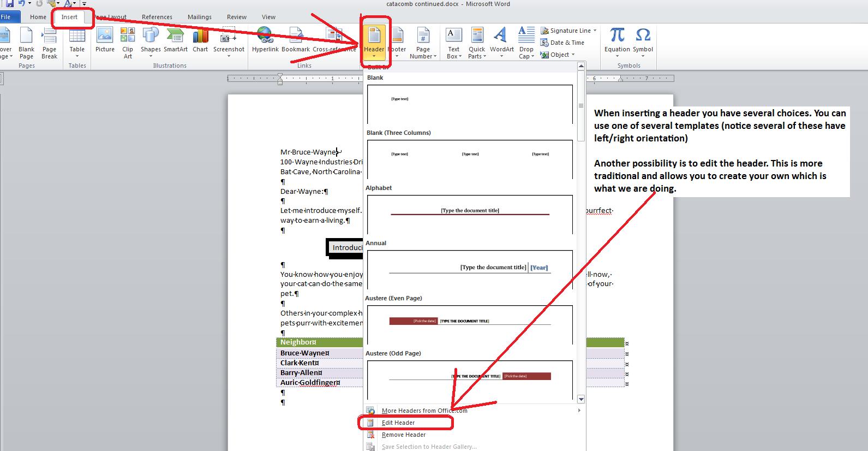
Task: Select the Blank header template
Action: click(470, 104)
